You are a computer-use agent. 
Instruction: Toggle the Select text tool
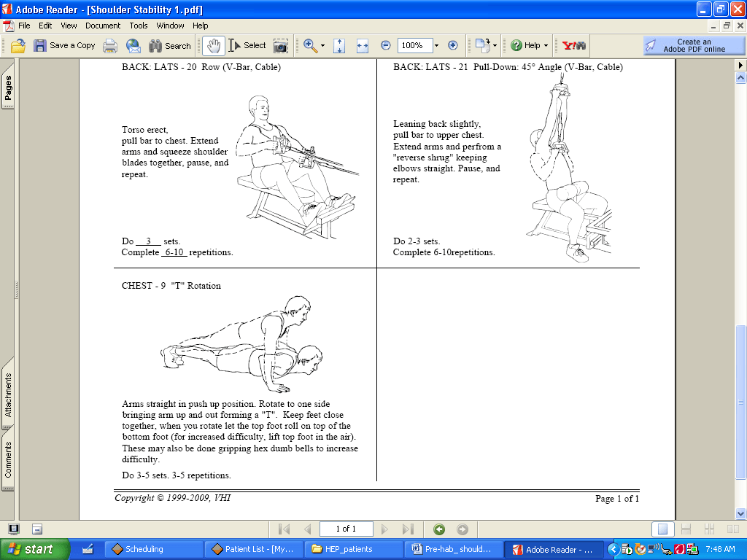coord(247,45)
